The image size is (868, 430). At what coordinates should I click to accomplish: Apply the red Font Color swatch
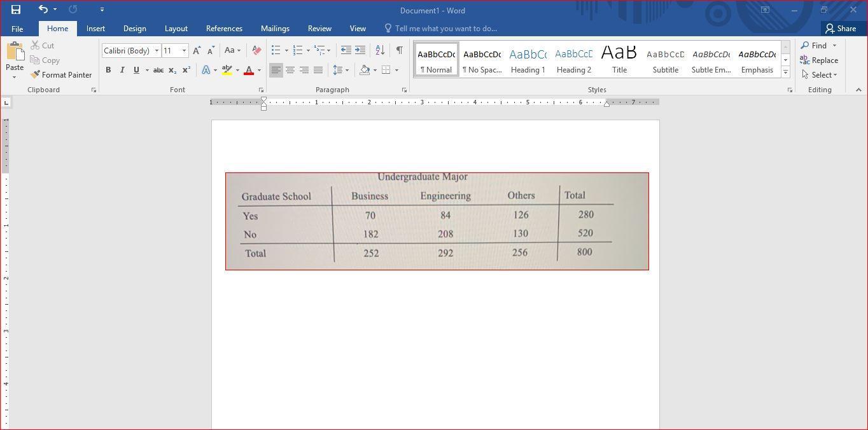pos(249,70)
